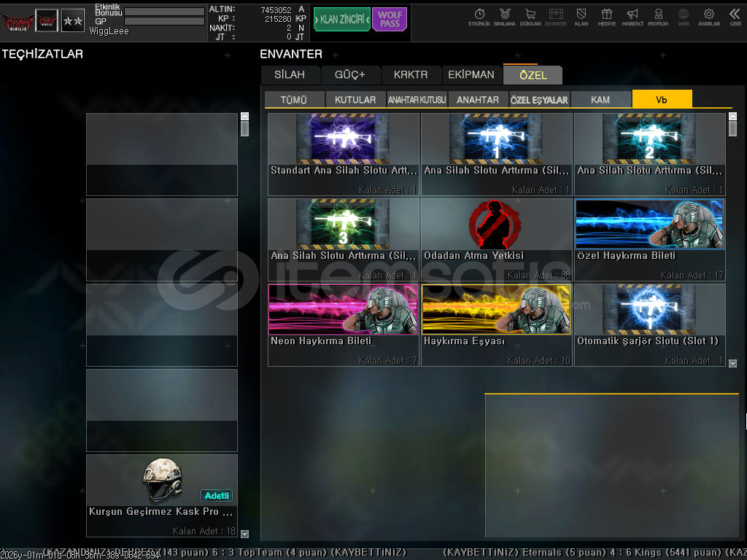The height and width of the screenshot is (560, 747).
Task: Switch to the SİLAH inventory tab
Action: point(291,75)
